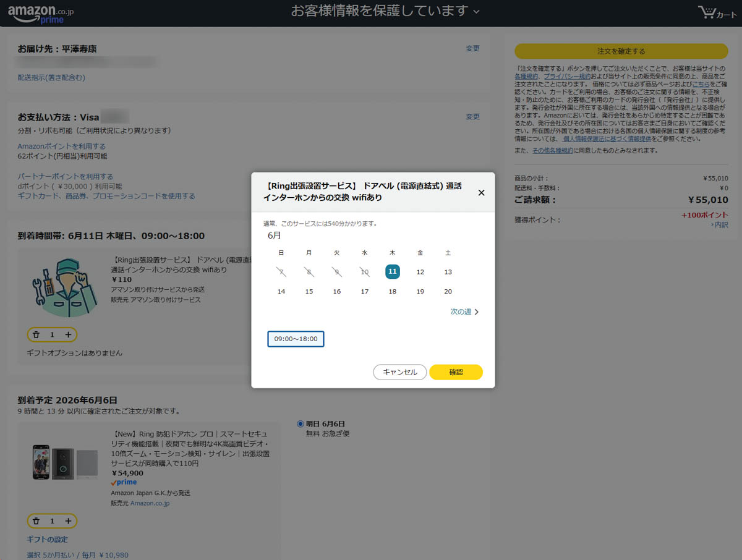Pick June 18 on the calendar
The width and height of the screenshot is (742, 560).
(x=393, y=291)
